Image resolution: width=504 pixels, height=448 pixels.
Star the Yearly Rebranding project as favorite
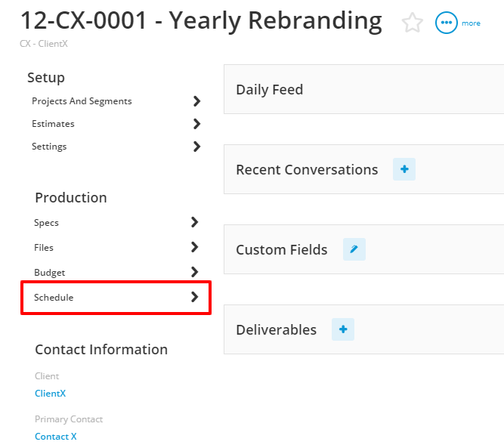pos(412,23)
